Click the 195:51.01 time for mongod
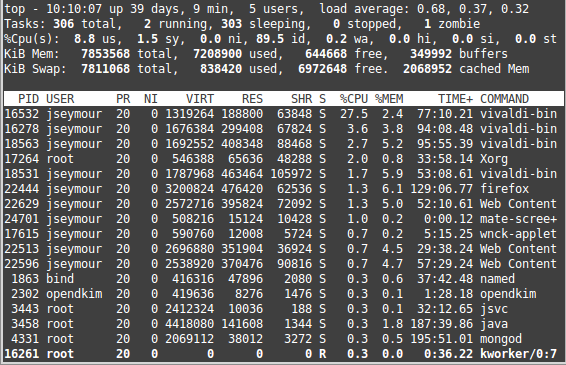Image resolution: width=566 pixels, height=365 pixels. (441, 339)
